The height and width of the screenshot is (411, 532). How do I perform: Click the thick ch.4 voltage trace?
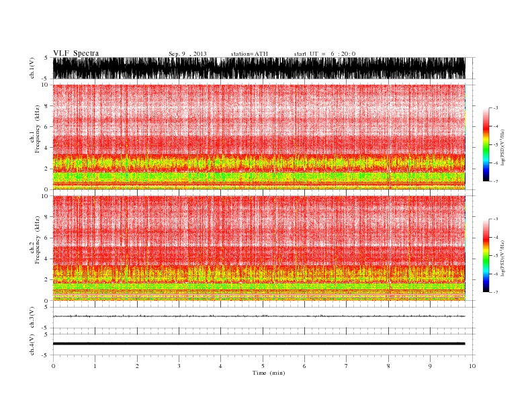pos(259,344)
